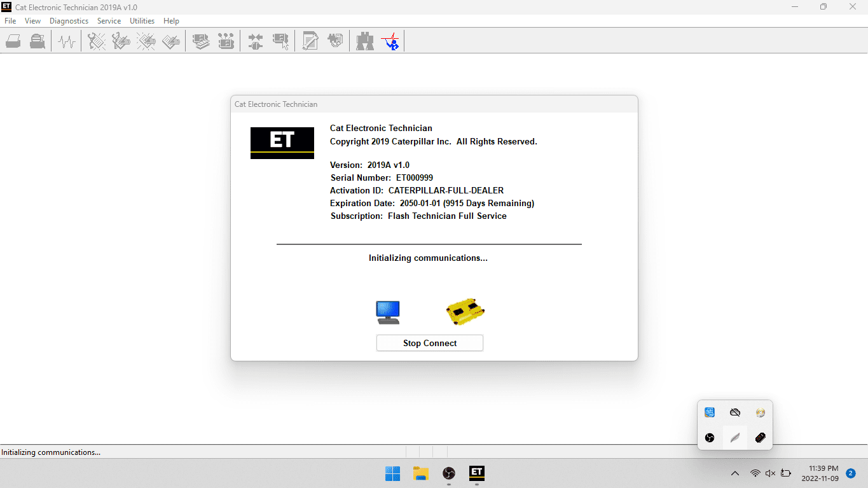The height and width of the screenshot is (488, 868).
Task: Collapse the hidden tray icons chevron
Action: click(x=735, y=473)
